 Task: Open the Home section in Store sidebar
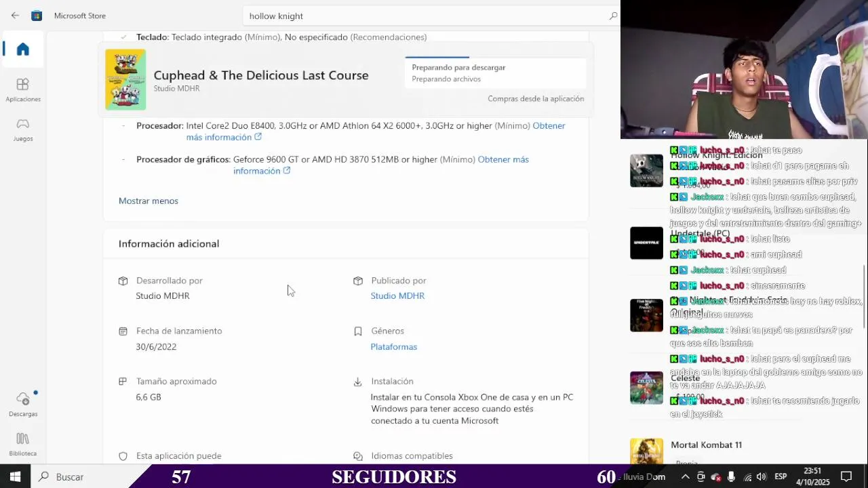[x=23, y=49]
